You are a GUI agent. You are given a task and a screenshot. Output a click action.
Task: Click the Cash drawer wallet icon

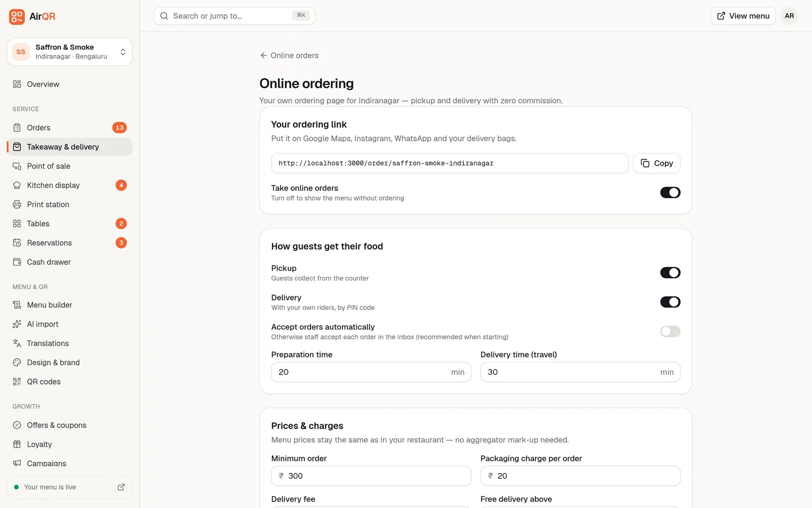(x=17, y=262)
